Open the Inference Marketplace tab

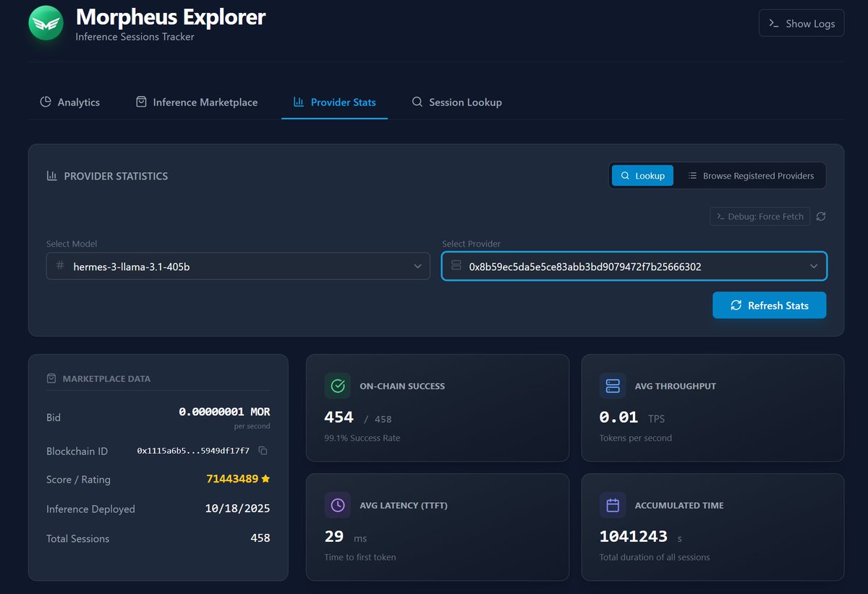click(x=197, y=102)
